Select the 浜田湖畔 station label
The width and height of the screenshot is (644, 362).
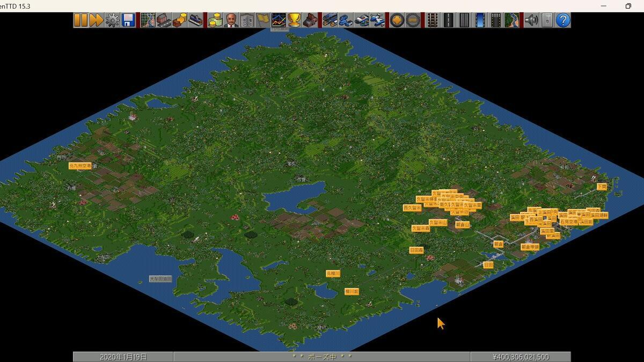click(x=599, y=216)
